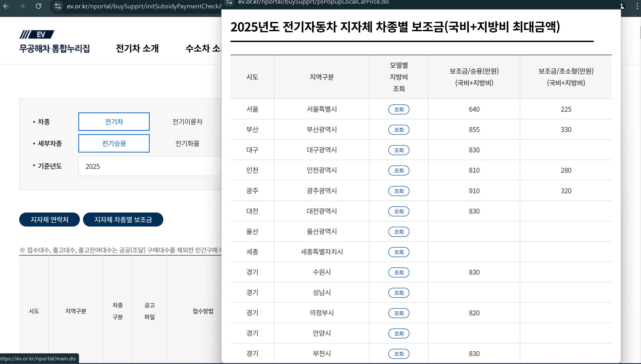Screen dimensions: 641x364
Task: Select 전기이륜차 vehicle type option
Action: tap(187, 122)
